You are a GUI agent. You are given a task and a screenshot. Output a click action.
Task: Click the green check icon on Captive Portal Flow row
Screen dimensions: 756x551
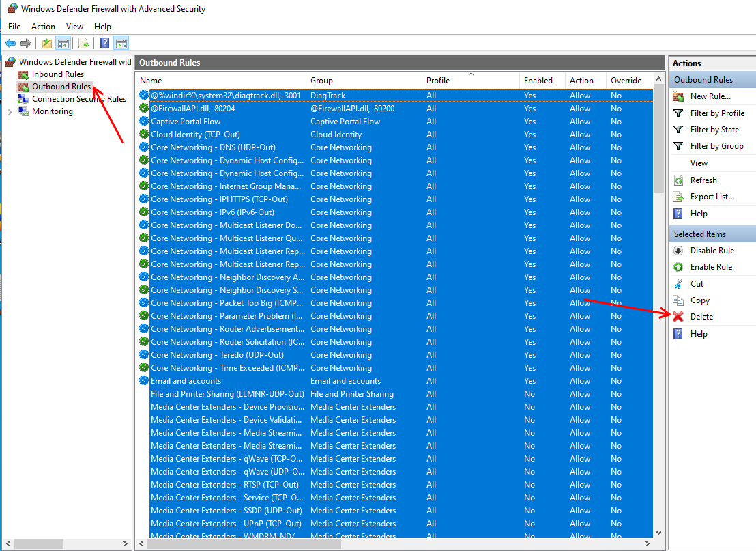point(144,121)
